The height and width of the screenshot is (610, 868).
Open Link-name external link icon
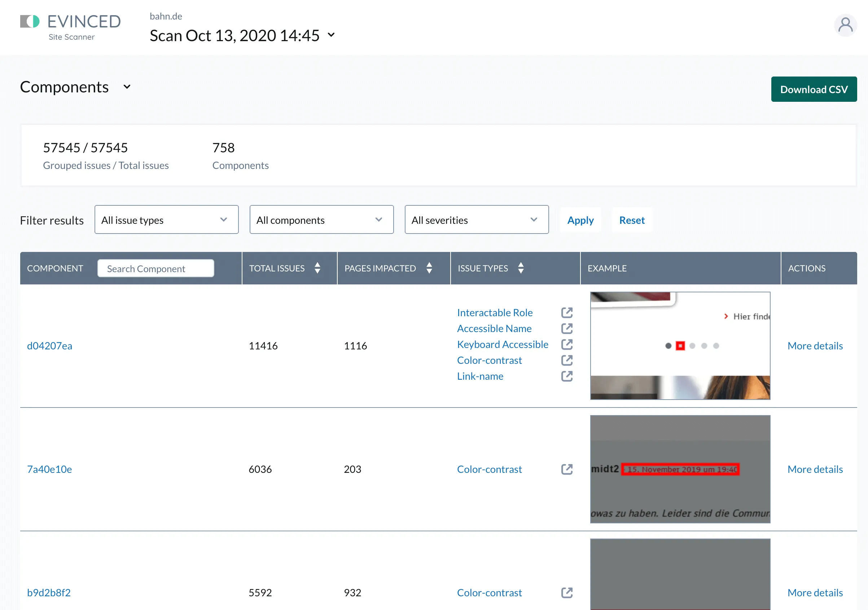(567, 376)
